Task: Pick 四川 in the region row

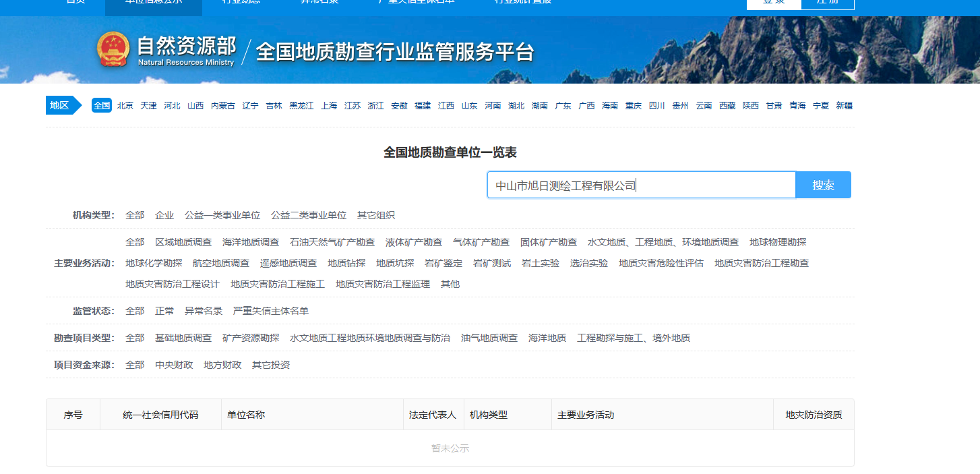Action: (x=656, y=106)
